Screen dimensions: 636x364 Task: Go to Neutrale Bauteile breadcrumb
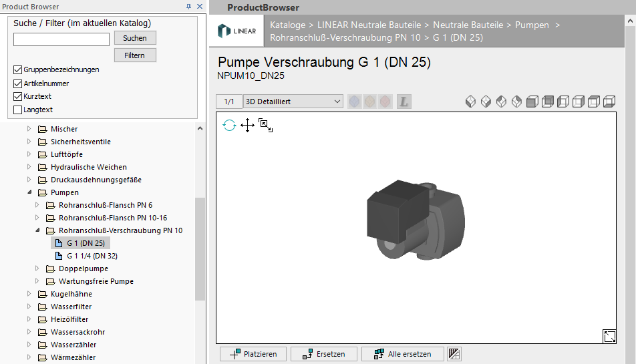pos(468,25)
